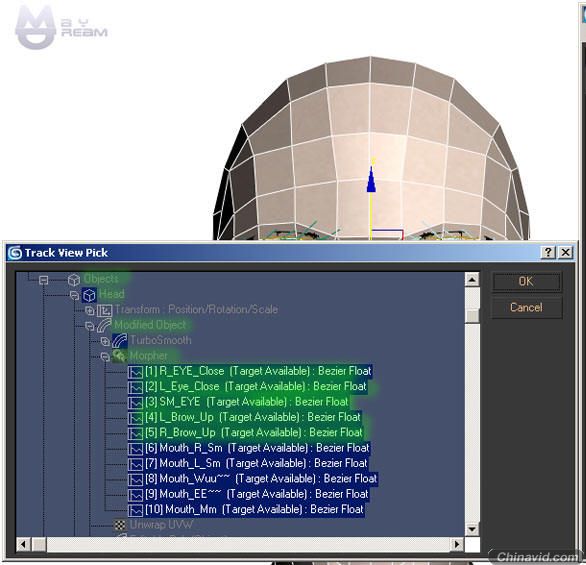Expand the TurboSmooth node
This screenshot has height=565, width=586.
pyautogui.click(x=105, y=341)
